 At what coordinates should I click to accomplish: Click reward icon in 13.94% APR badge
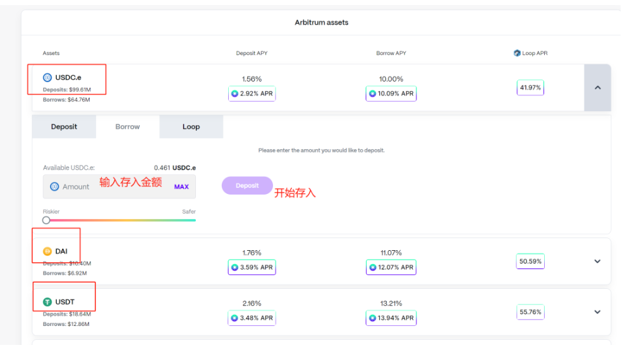click(372, 318)
